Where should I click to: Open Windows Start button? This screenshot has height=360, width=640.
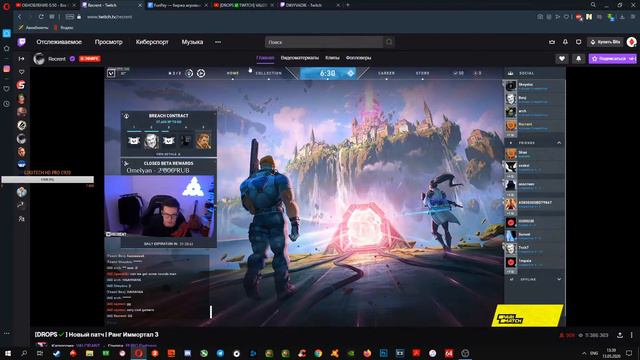pos(7,353)
